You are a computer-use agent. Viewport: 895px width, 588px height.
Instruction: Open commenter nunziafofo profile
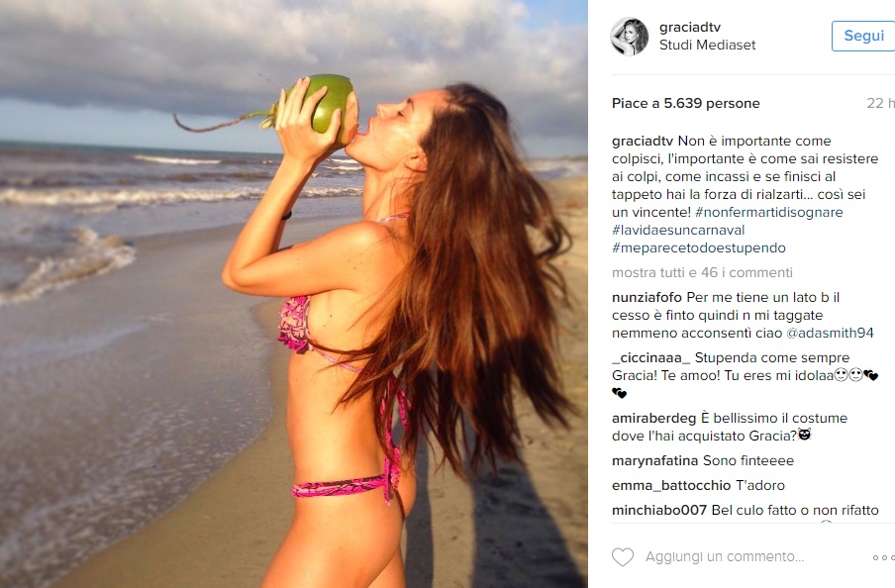click(646, 297)
